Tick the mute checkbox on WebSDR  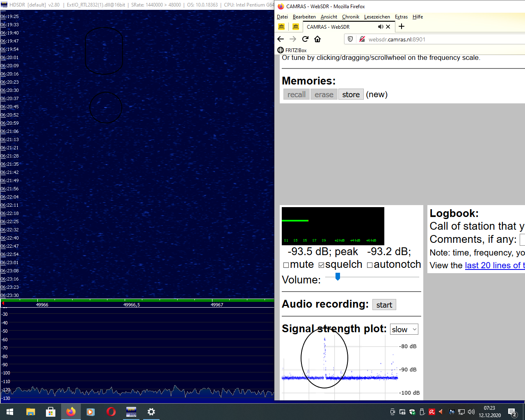(x=286, y=265)
